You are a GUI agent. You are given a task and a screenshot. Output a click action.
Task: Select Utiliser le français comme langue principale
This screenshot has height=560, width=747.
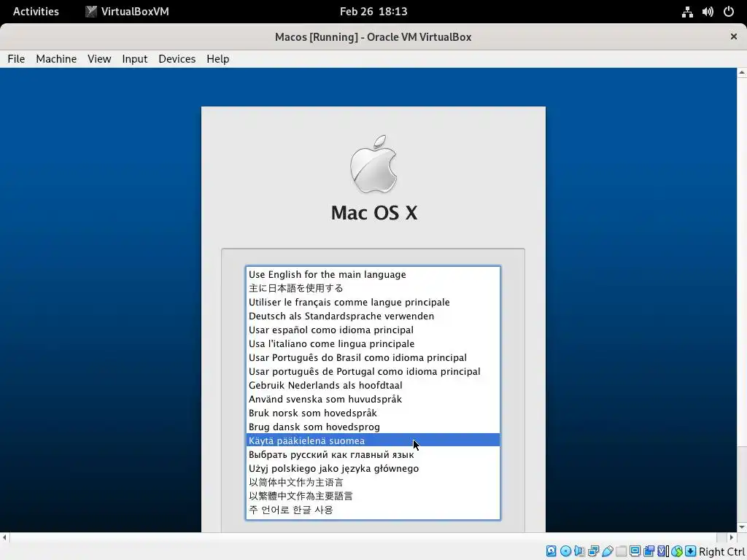click(x=373, y=302)
